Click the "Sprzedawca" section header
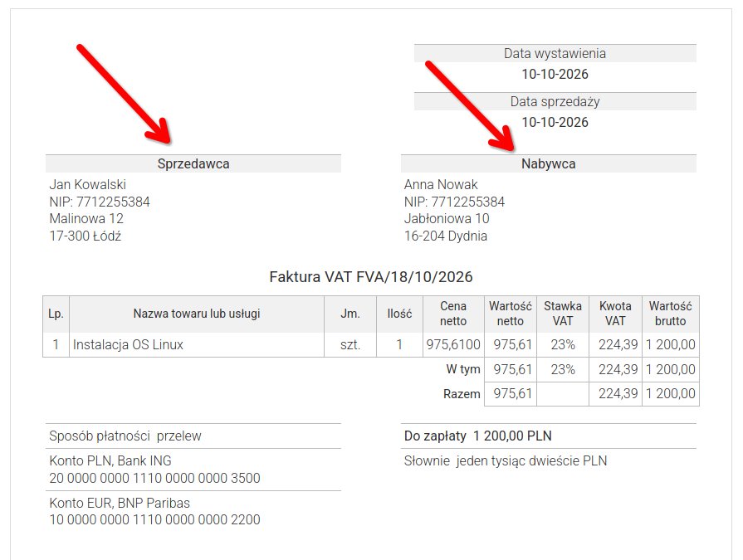This screenshot has width=743, height=560. click(x=193, y=163)
